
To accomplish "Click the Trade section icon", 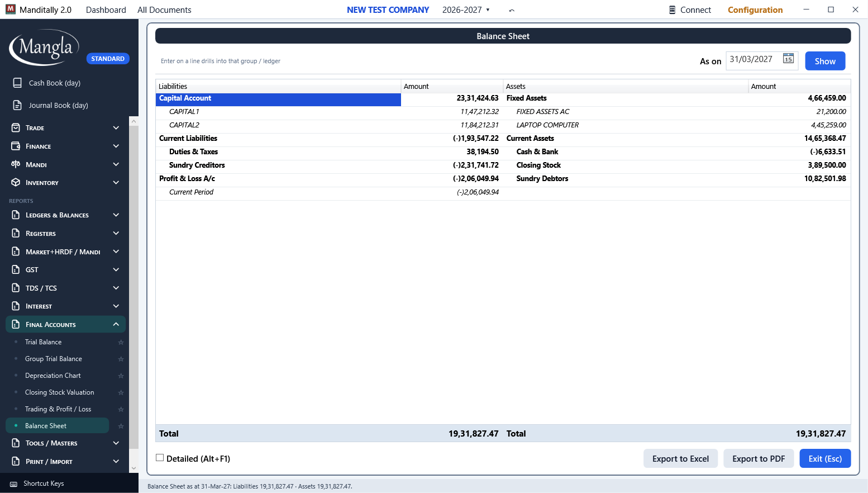I will (16, 127).
